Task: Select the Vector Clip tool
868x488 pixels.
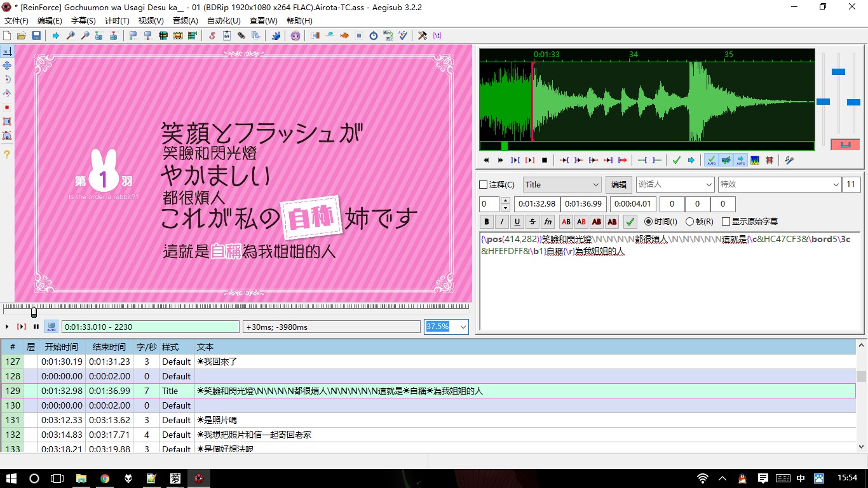Action: pyautogui.click(x=7, y=135)
